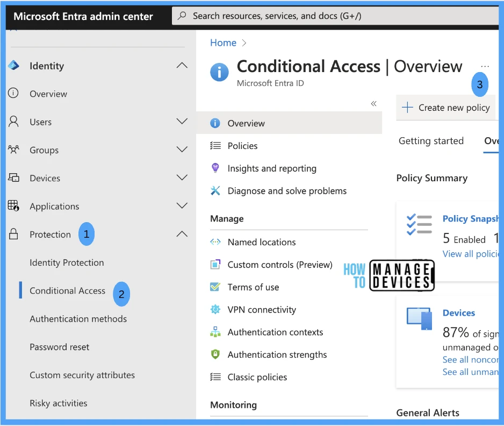Open Custom controls (Preview)
The width and height of the screenshot is (504, 426).
(x=280, y=265)
